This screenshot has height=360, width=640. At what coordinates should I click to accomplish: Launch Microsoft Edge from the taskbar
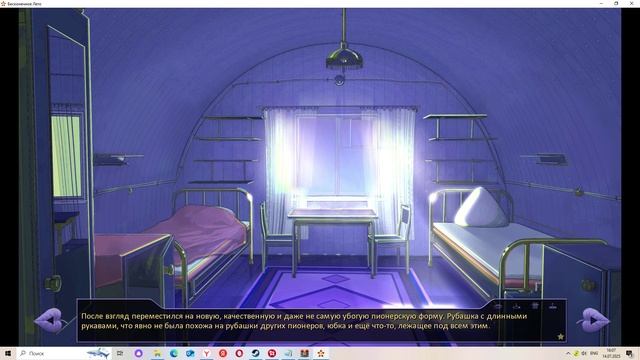click(x=174, y=353)
